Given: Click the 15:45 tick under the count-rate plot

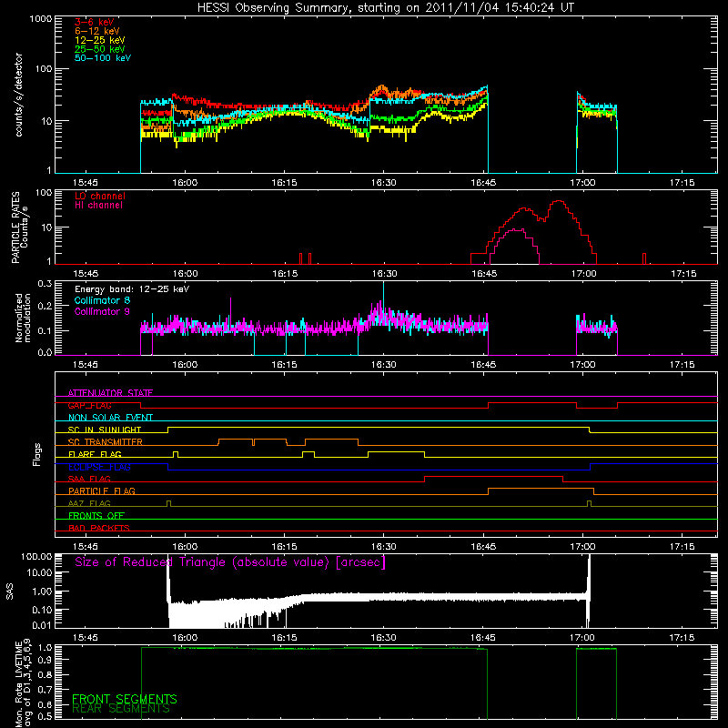Looking at the screenshot, I should click(86, 183).
